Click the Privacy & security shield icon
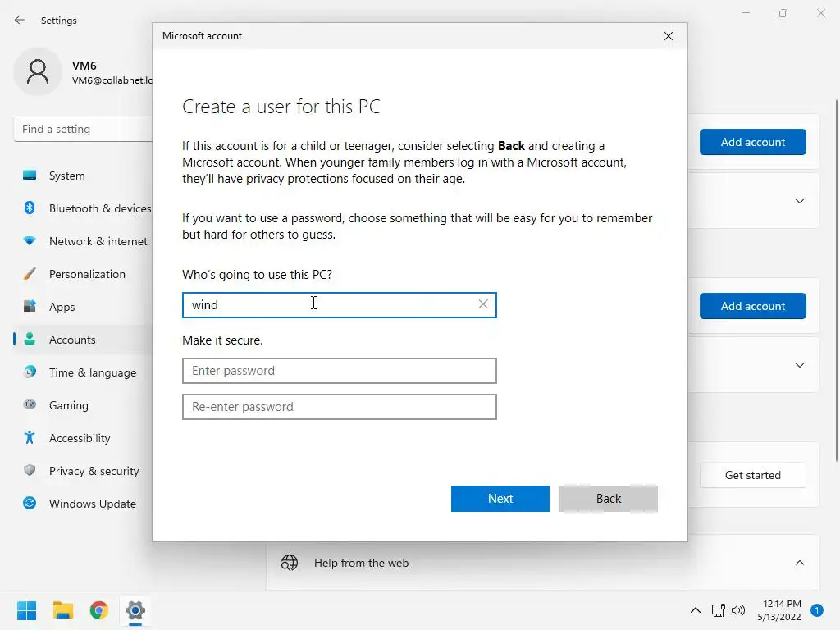Screen dimensions: 840x630 30,470
